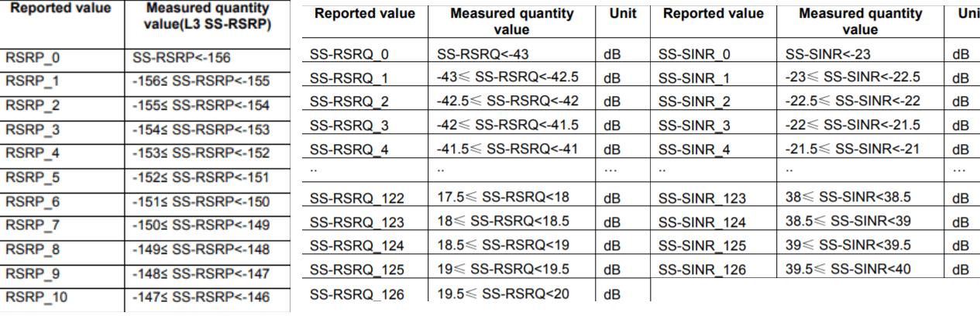Screen dimensions: 980x316
Task: Select the '38.5≤ SS-SINR<39' range cell
Action: (850, 221)
